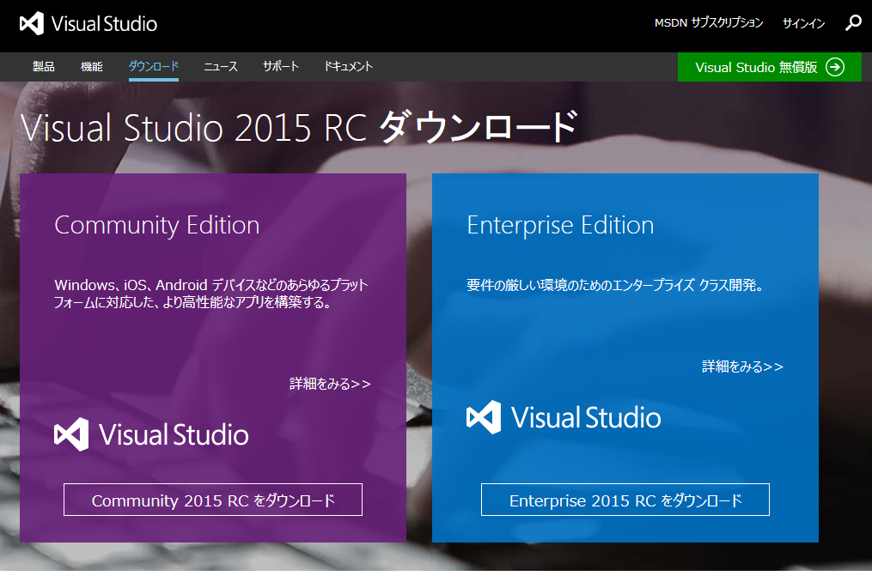The image size is (872, 588).
Task: Navigate to サポート
Action: (279, 66)
